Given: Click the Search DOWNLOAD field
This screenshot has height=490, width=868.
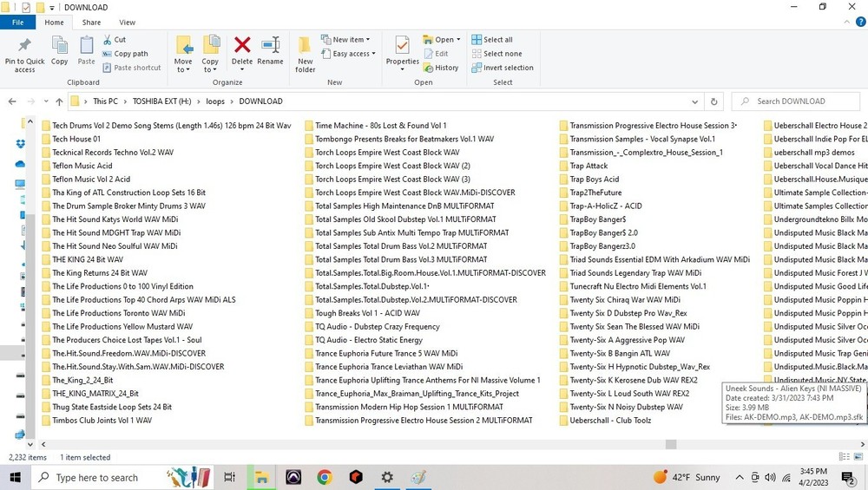Looking at the screenshot, I should coord(795,101).
